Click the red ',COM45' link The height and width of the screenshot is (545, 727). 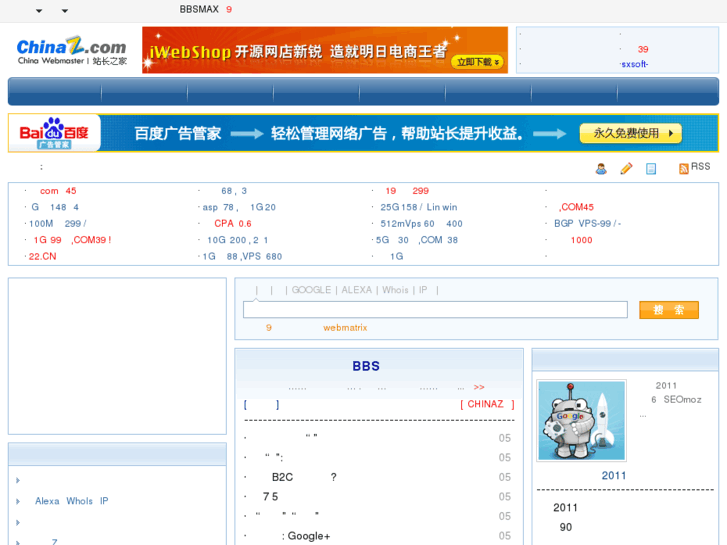point(576,207)
